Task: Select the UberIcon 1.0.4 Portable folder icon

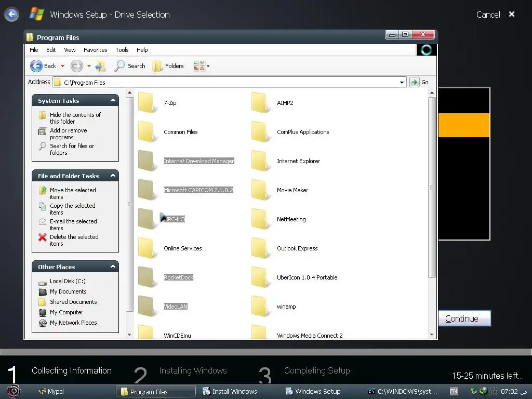Action: (x=260, y=277)
